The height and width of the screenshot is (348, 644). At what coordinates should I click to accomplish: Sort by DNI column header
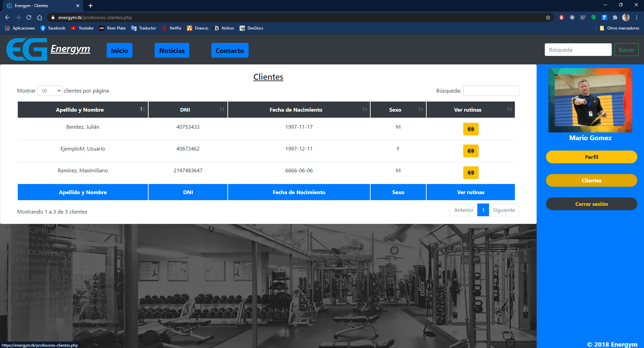tap(188, 110)
